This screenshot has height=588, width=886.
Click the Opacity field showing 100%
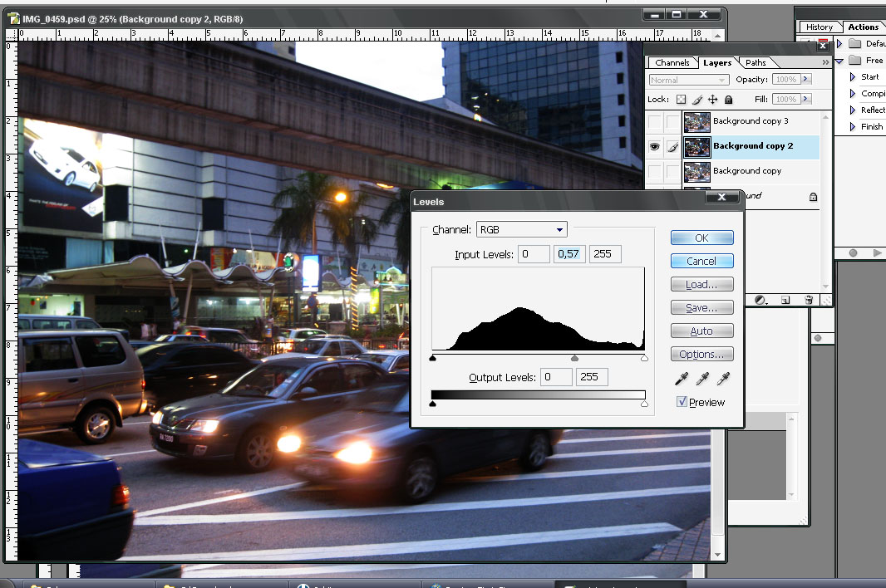(786, 79)
